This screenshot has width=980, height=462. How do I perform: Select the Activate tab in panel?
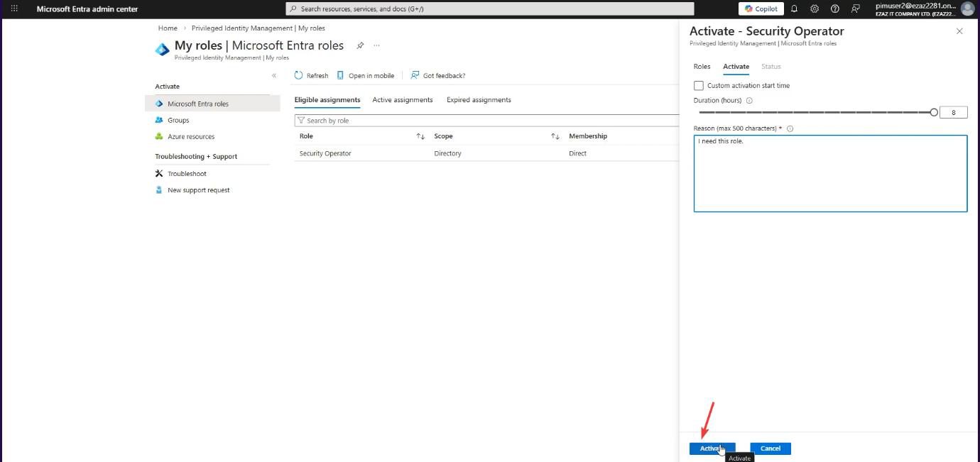736,67
